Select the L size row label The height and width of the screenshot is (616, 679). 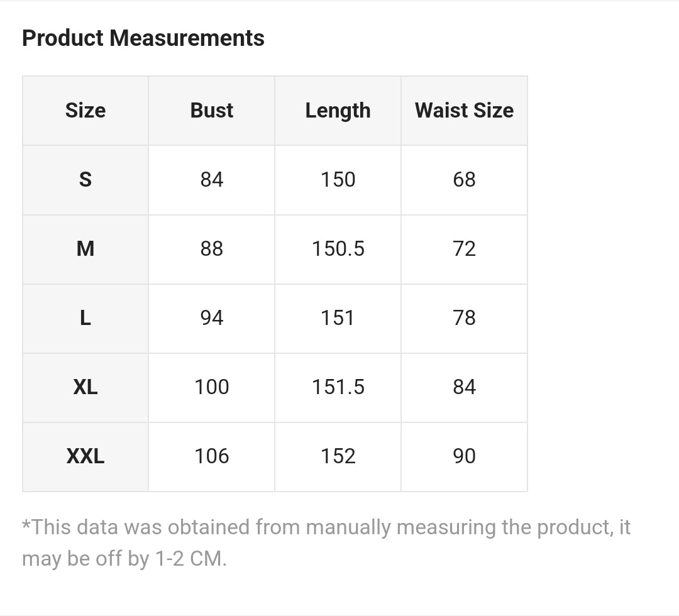point(86,318)
